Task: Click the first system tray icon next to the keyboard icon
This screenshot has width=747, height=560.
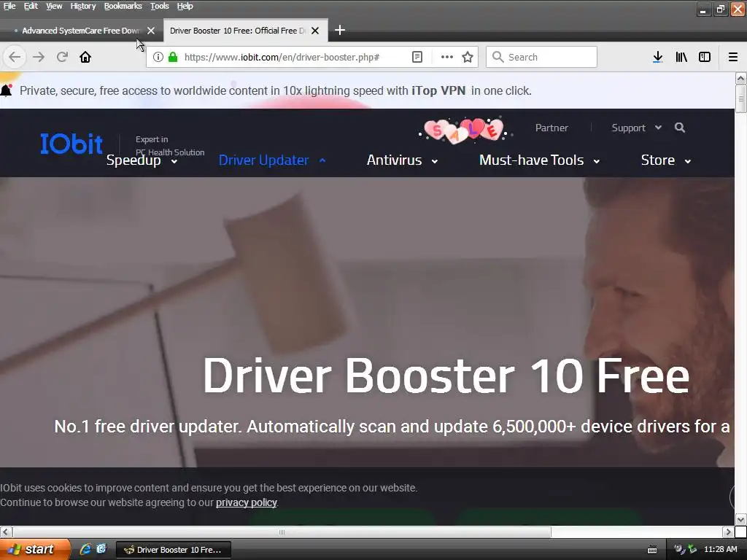Action: (x=679, y=549)
